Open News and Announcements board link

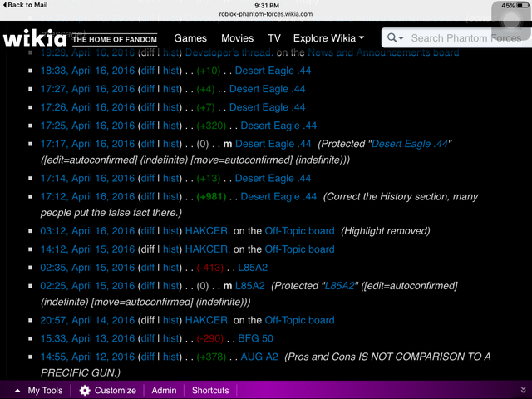point(383,52)
